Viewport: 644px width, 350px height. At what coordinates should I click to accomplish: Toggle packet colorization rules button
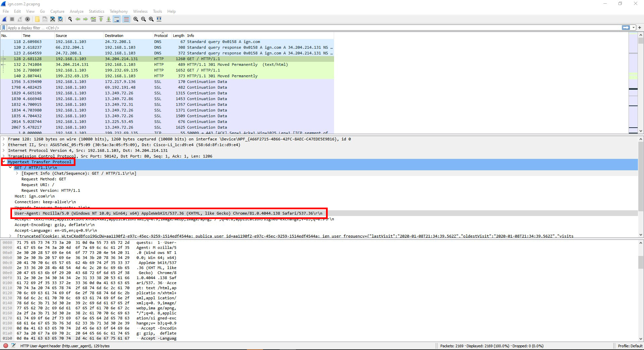[126, 19]
